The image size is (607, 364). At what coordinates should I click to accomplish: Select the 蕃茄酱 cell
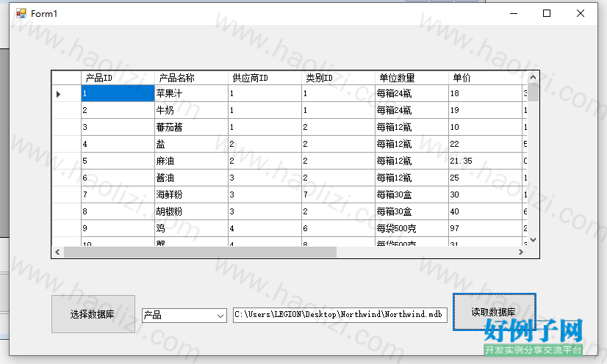pyautogui.click(x=191, y=127)
